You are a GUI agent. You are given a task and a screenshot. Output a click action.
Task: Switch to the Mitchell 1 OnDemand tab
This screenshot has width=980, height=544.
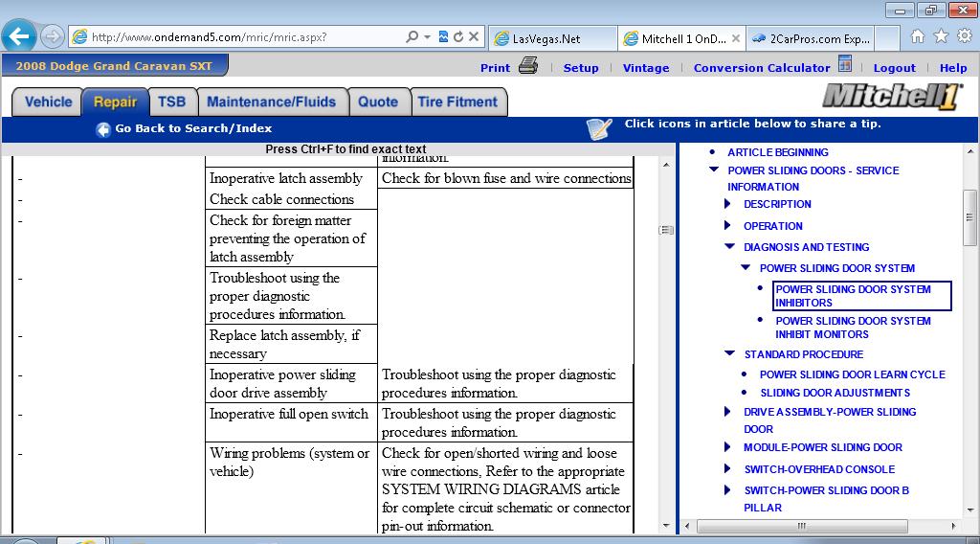(x=675, y=38)
